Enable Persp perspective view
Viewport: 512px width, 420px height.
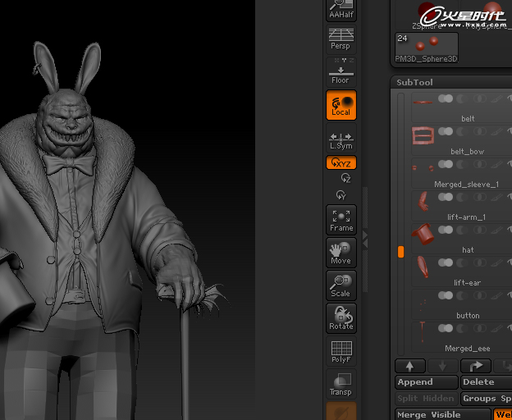341,39
